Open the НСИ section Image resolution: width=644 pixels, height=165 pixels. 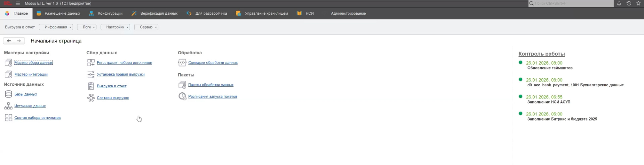click(306, 13)
